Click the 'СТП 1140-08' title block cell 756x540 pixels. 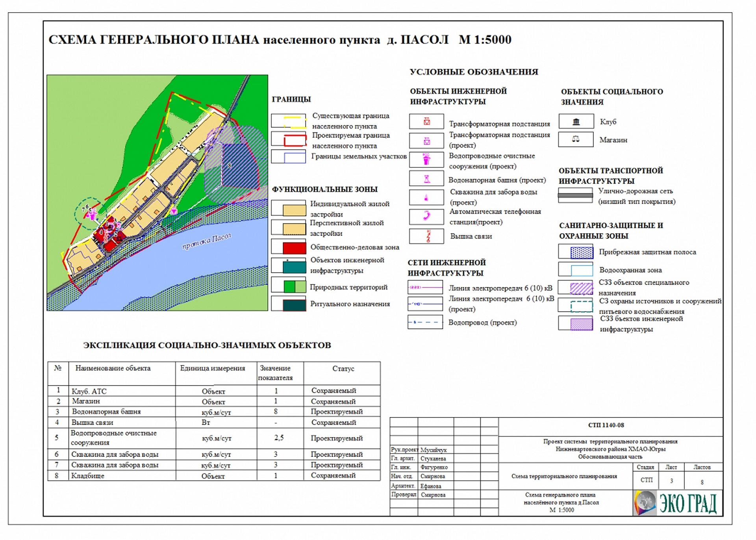pos(611,427)
